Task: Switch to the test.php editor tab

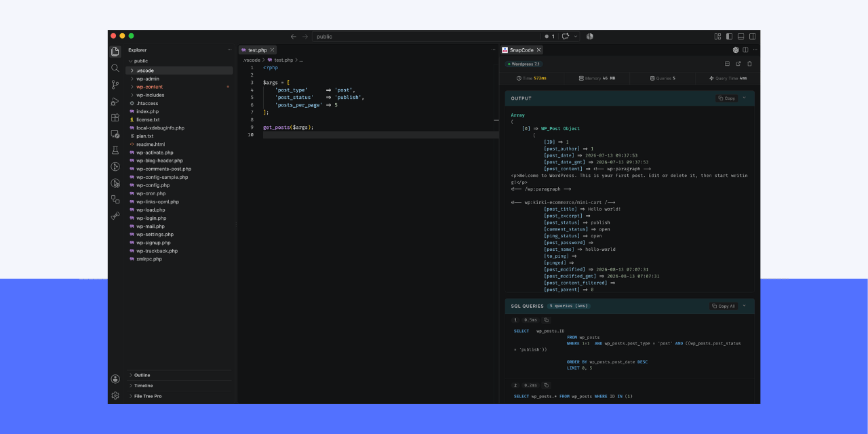Action: pos(258,50)
